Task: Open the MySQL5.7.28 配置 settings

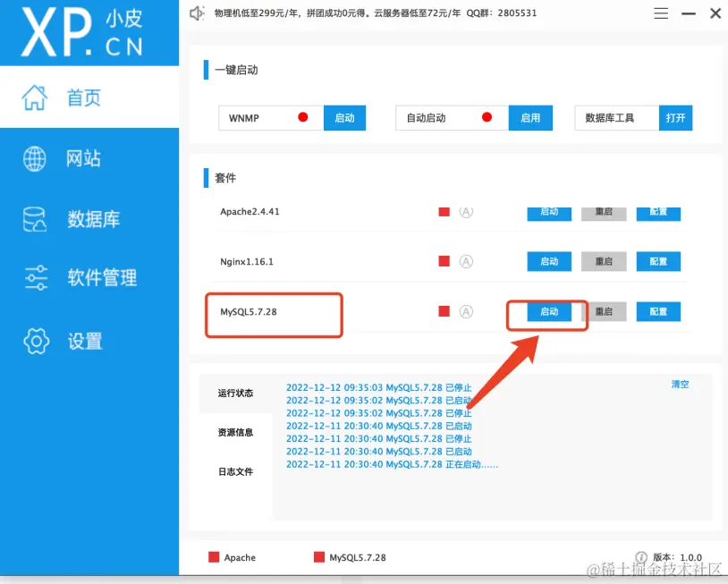Action: click(658, 311)
